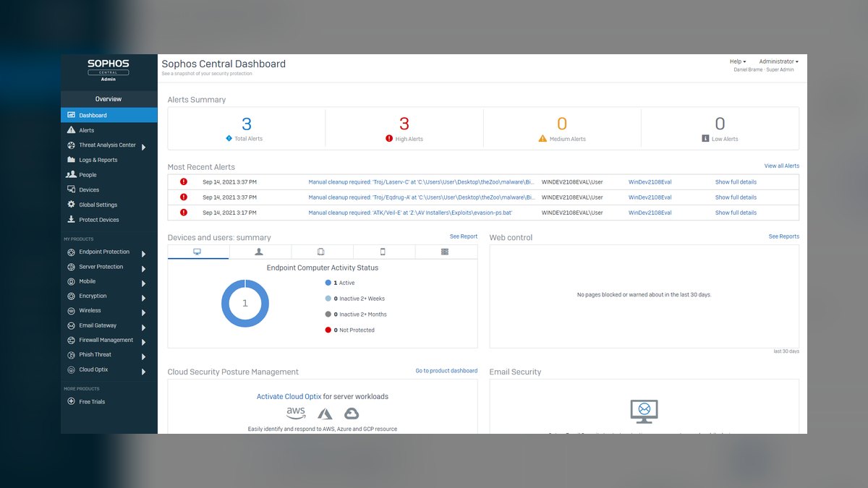Click gray Inactive 2+ Months legend dot

[x=328, y=314]
